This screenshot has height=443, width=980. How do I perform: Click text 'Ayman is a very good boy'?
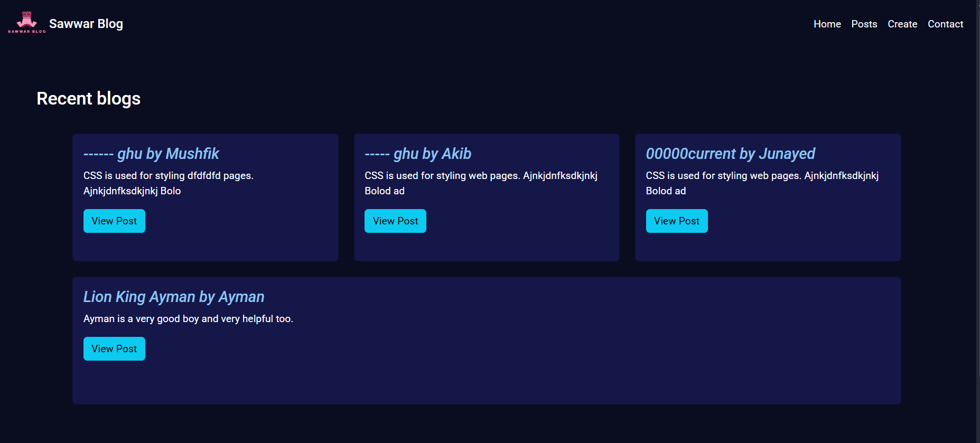tap(141, 318)
